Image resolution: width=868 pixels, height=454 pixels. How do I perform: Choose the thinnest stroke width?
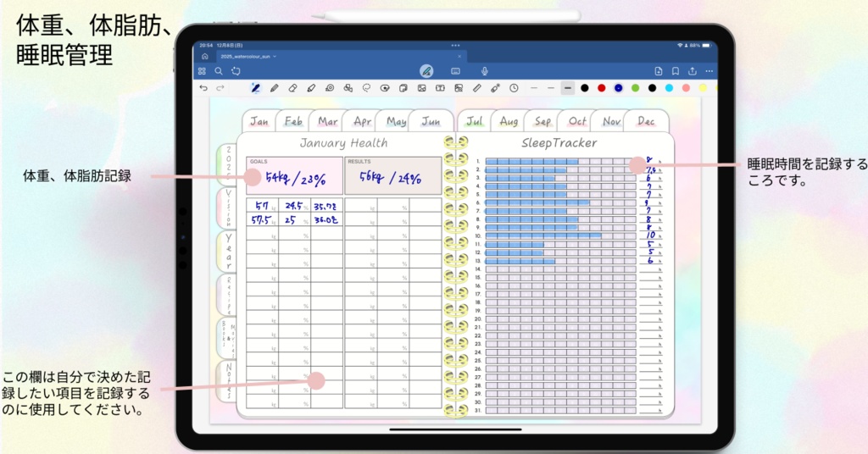click(534, 88)
